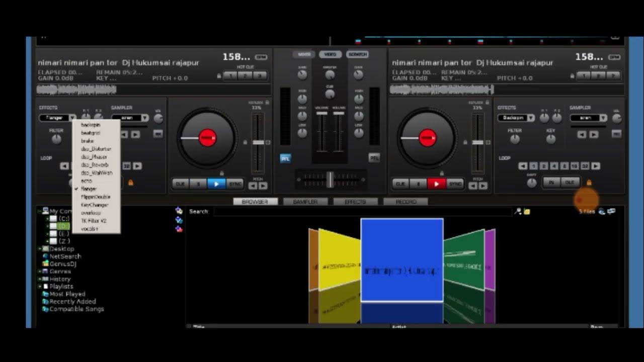Open the left deck effects dropdown arrow
Screen dimensions: 644x362
point(72,118)
